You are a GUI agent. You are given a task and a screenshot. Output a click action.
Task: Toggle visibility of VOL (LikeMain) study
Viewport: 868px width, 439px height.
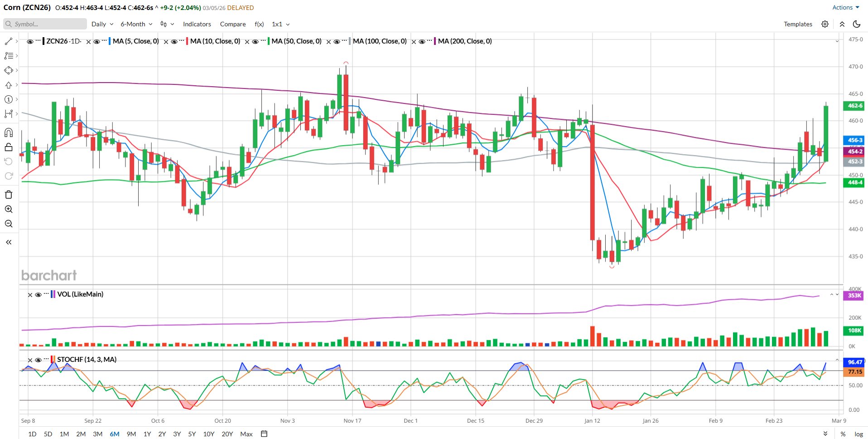[x=38, y=295]
